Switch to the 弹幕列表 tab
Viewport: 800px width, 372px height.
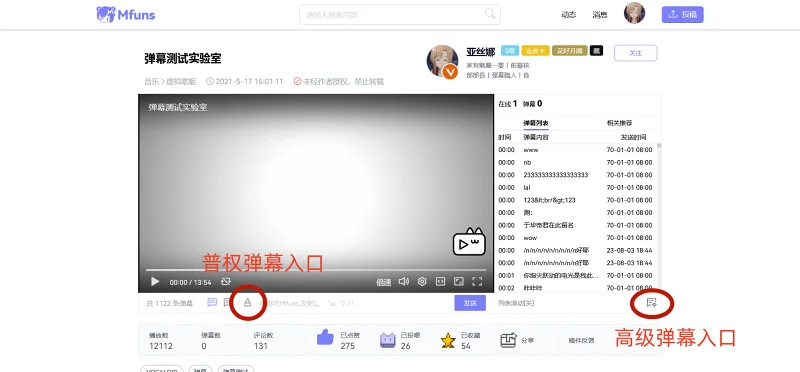(x=536, y=123)
